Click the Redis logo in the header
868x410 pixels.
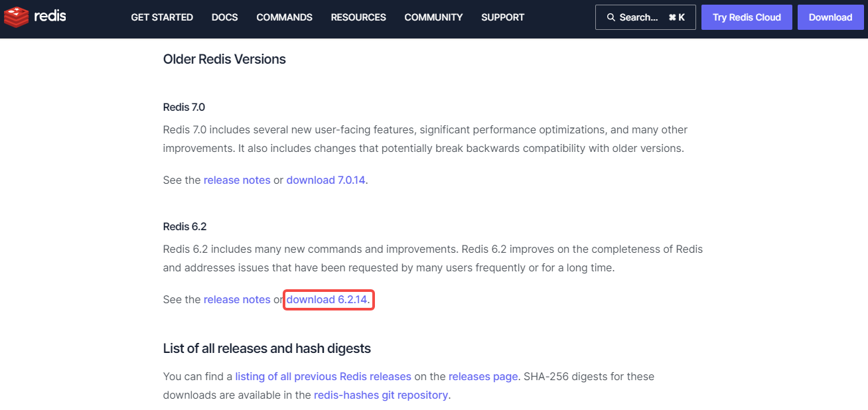click(35, 17)
